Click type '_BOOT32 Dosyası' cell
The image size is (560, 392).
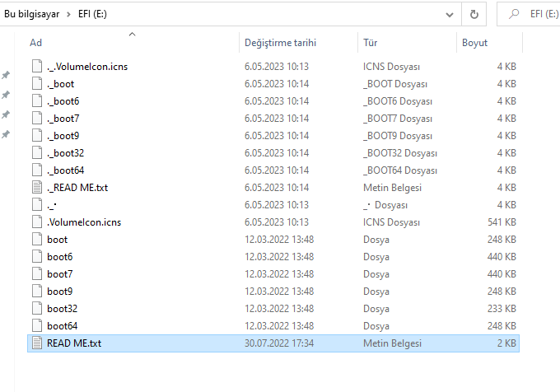400,153
